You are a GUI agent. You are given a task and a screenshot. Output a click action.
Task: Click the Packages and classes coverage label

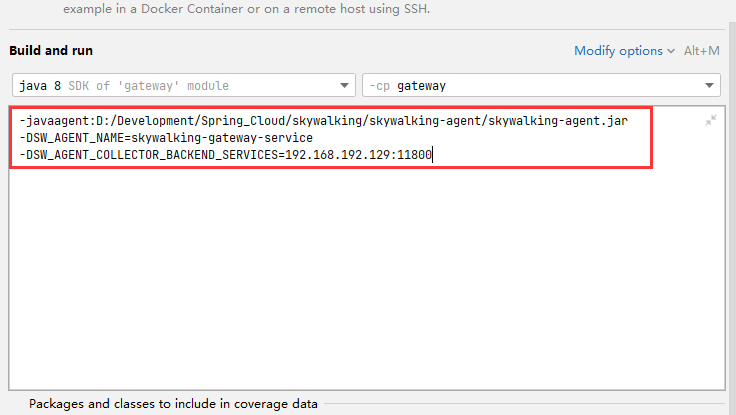click(x=173, y=404)
